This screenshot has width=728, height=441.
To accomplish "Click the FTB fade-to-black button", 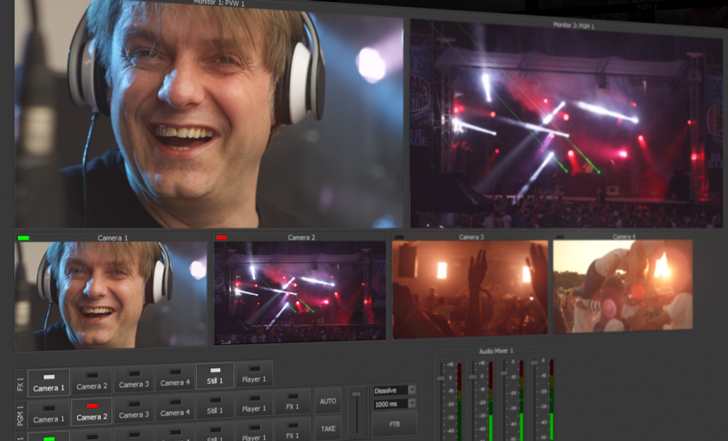I will 394,424.
